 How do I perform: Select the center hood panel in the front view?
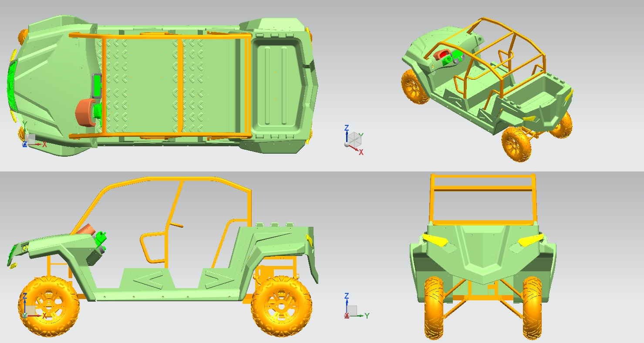click(483, 252)
